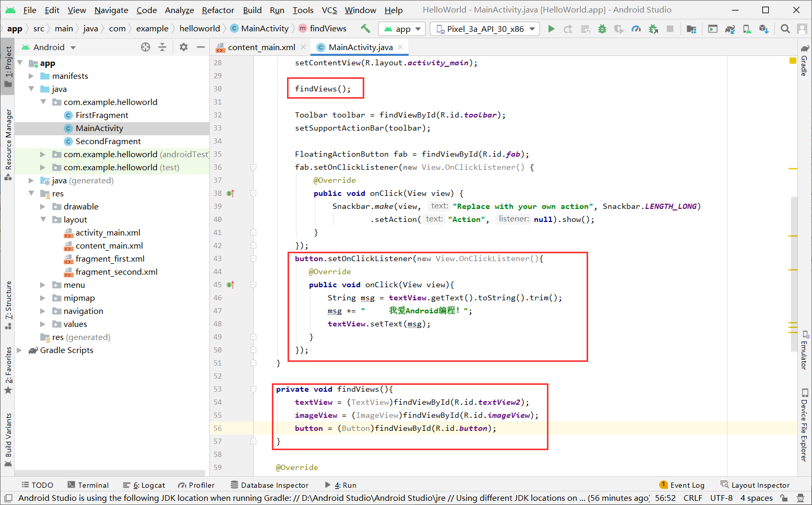812x505 pixels.
Task: Switch to the content_main.xml tab
Action: tap(261, 47)
